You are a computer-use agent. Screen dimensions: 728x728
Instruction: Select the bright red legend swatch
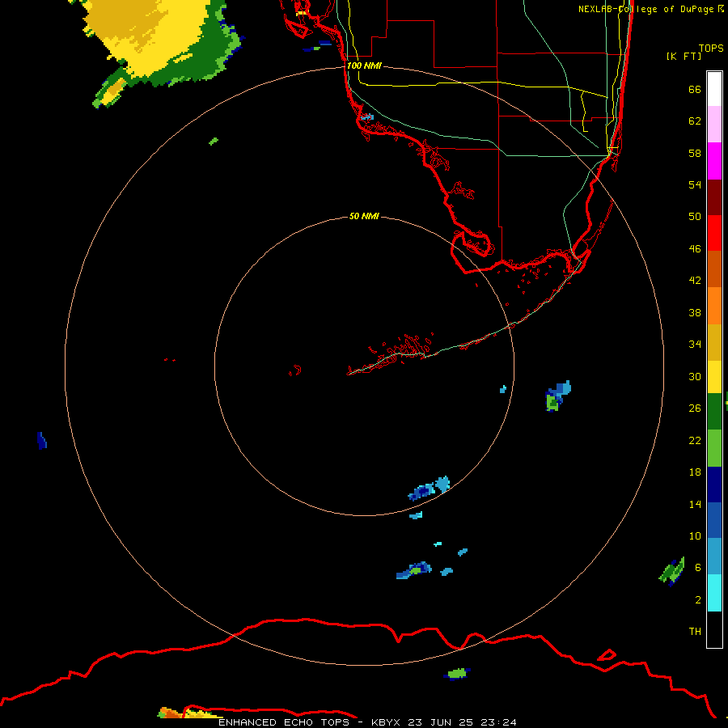pyautogui.click(x=714, y=233)
